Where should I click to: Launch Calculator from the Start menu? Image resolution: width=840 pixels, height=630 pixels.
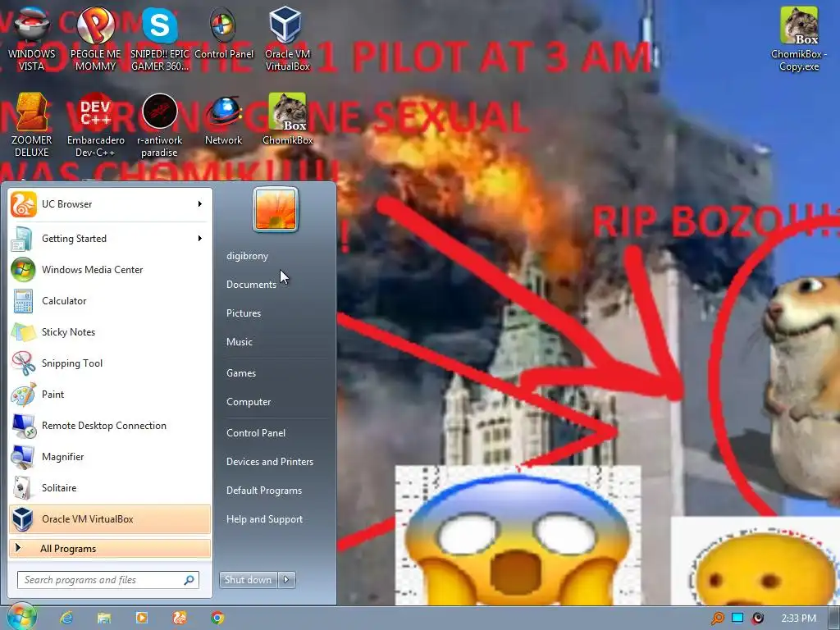(x=110, y=300)
